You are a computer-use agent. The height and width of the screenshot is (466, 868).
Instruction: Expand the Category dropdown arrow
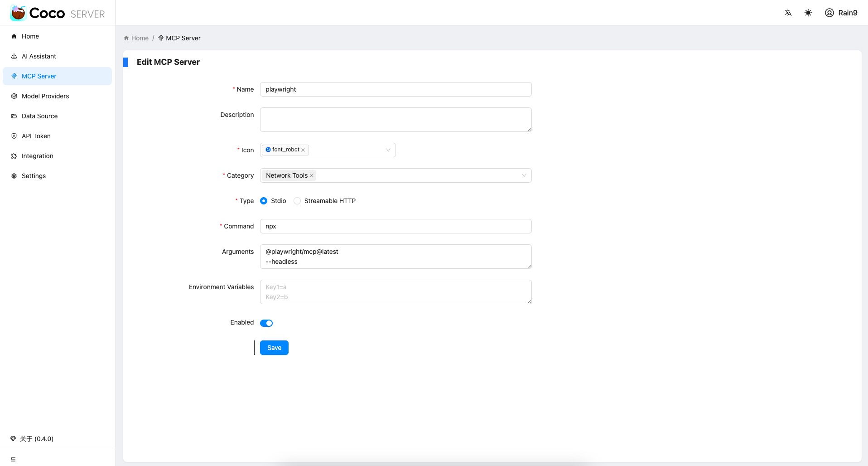(x=524, y=175)
